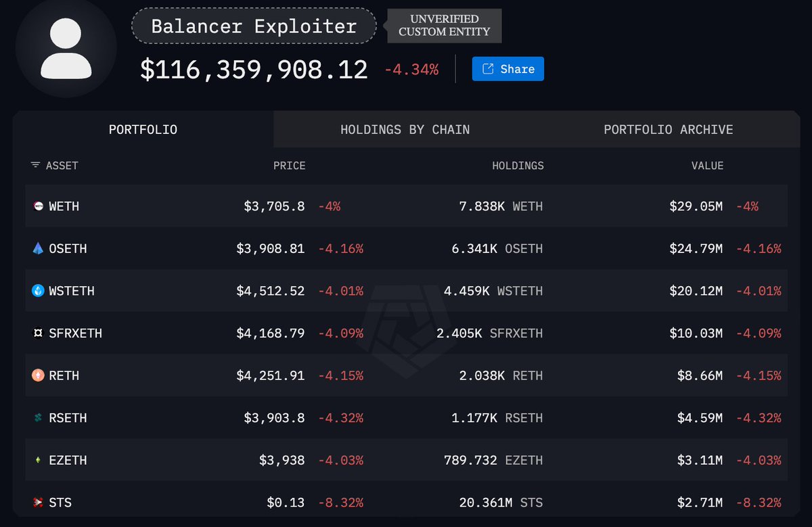Sort by the HOLDINGS column header
This screenshot has height=527, width=812.
click(x=518, y=166)
